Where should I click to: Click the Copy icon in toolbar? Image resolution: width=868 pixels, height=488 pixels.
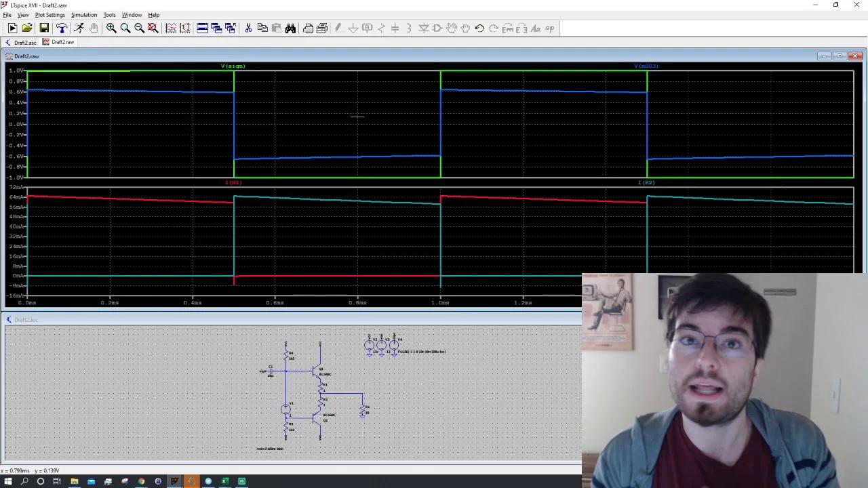coord(262,28)
